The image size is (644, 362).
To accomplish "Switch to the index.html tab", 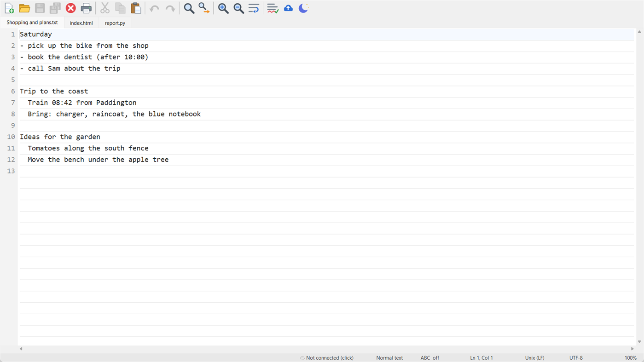I will click(x=81, y=23).
